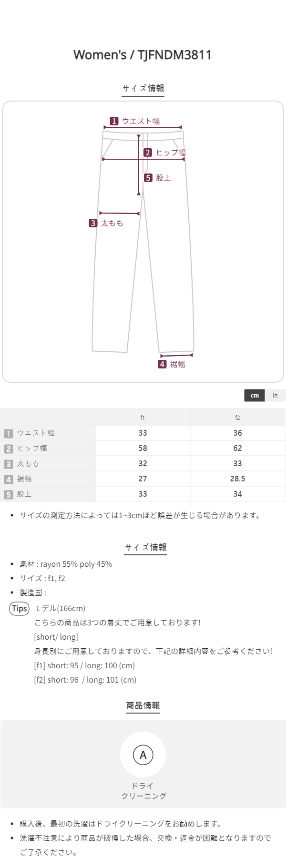Image resolution: width=286 pixels, height=868 pixels.
Task: Click the 太もも row label in table
Action: tap(28, 463)
